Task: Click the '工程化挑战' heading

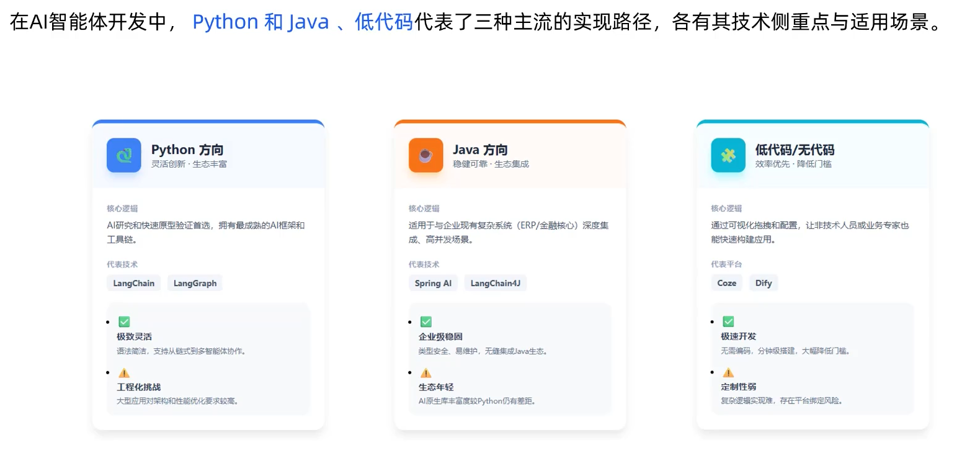Action: coord(139,387)
